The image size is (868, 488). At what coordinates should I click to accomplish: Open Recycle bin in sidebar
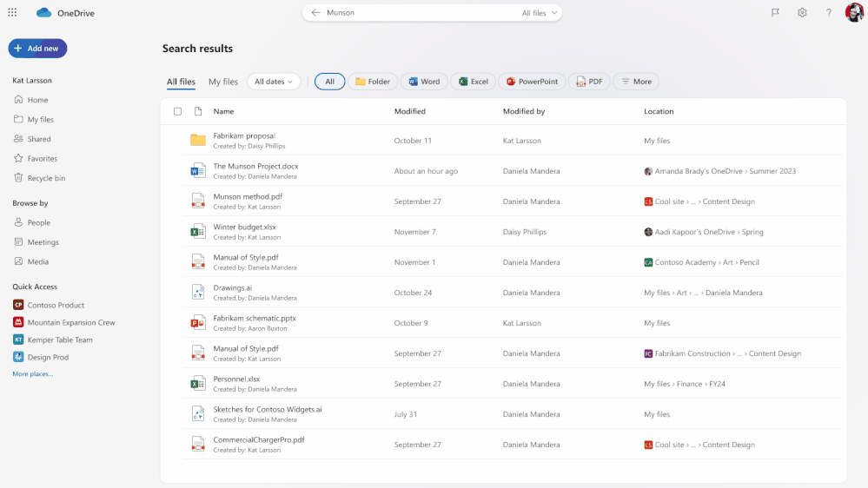45,178
